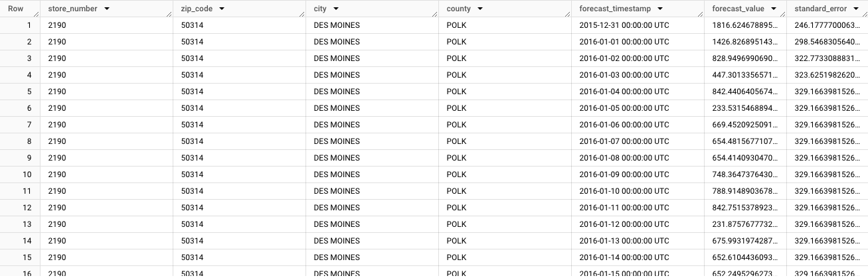Click the forecast_value column resize handle
The width and height of the screenshot is (868, 278).
782,13
